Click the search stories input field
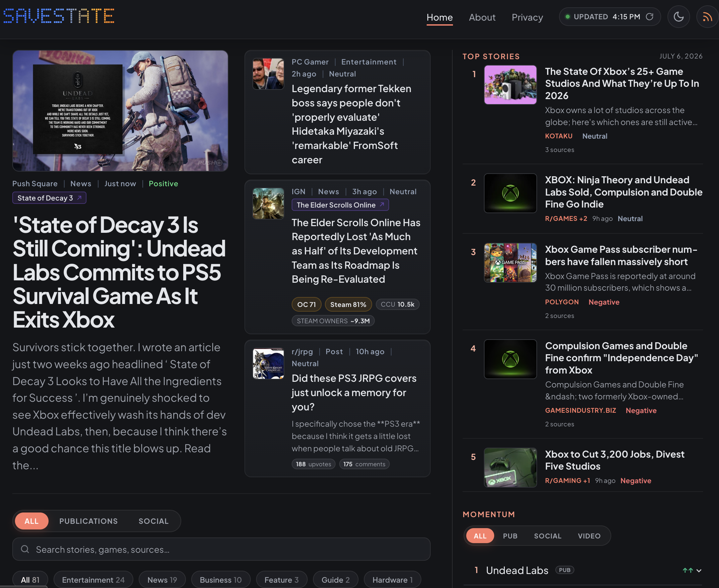The width and height of the screenshot is (719, 588). click(221, 549)
